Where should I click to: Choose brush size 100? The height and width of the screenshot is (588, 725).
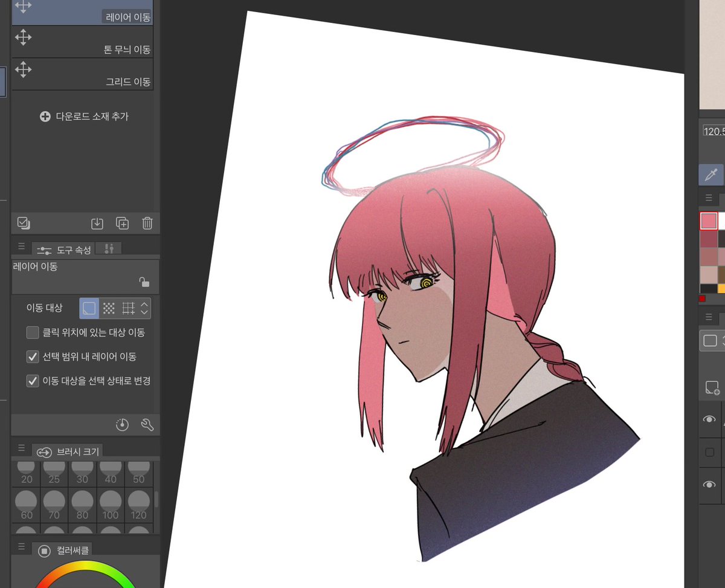111,505
